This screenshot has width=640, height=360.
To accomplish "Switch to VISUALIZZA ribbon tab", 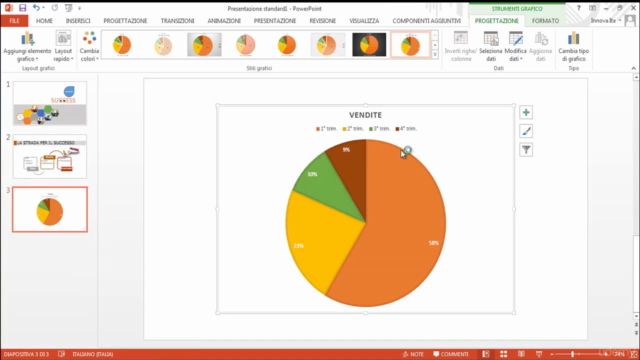I will coord(364,20).
